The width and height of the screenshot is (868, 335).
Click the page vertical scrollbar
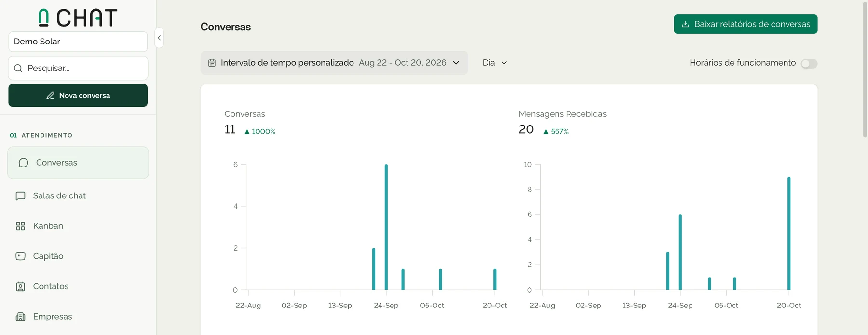865,70
